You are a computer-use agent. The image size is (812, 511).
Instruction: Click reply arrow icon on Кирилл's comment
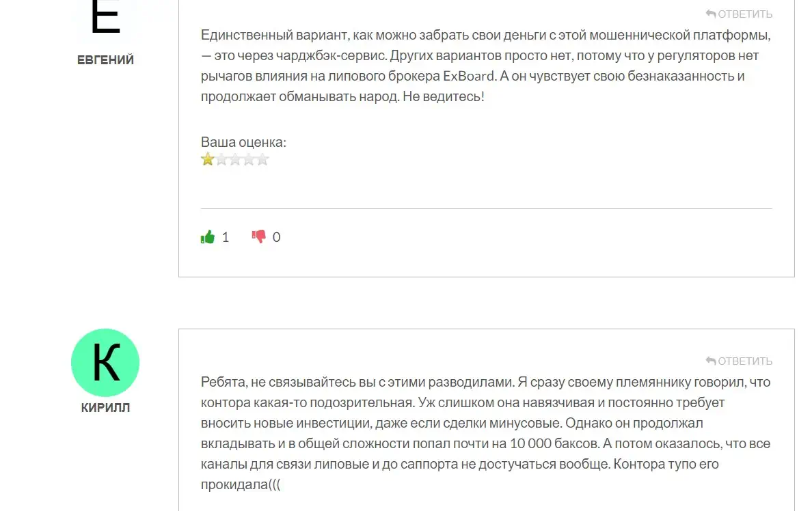coord(711,361)
